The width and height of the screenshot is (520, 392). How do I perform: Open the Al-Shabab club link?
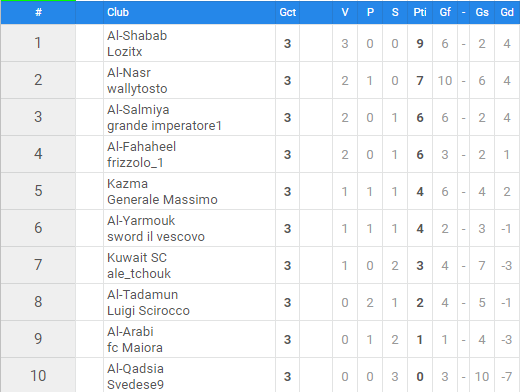pyautogui.click(x=137, y=36)
